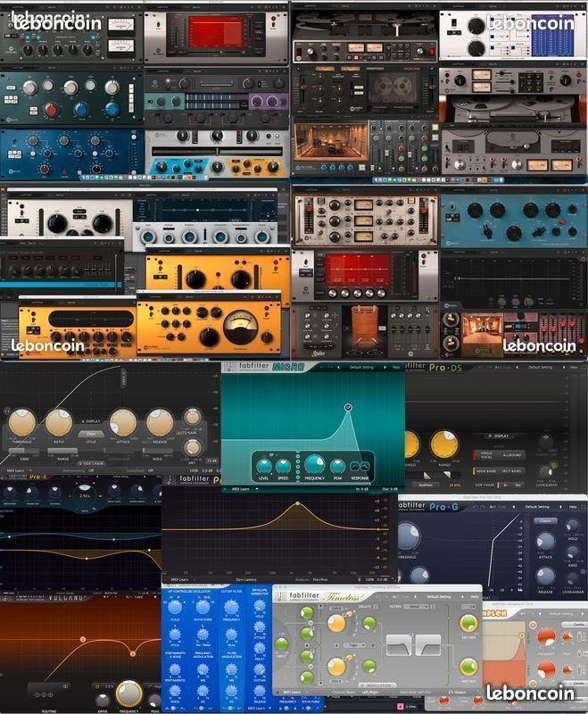Open the MIDI Learn menu in the compressor
Image resolution: width=588 pixels, height=714 pixels.
point(17,470)
